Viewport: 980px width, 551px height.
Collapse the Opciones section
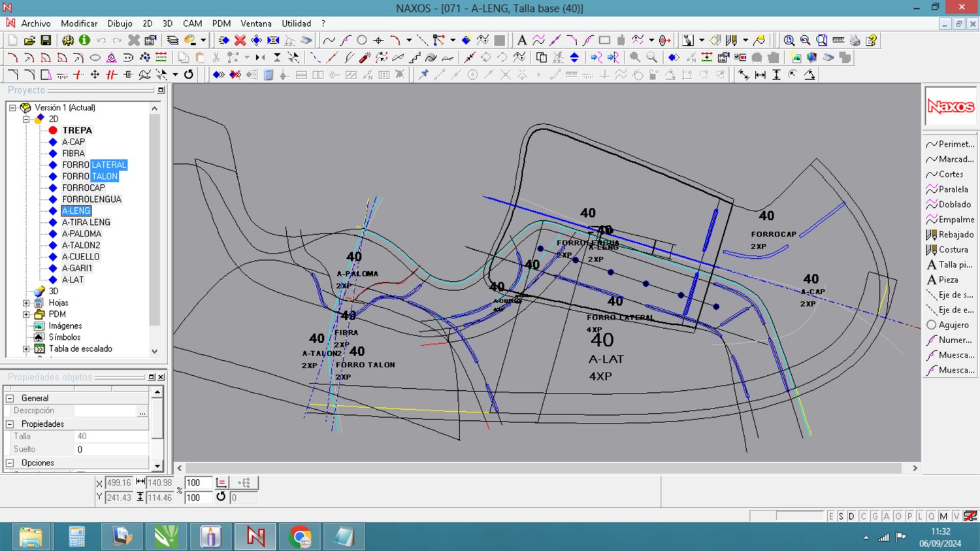pos(10,463)
